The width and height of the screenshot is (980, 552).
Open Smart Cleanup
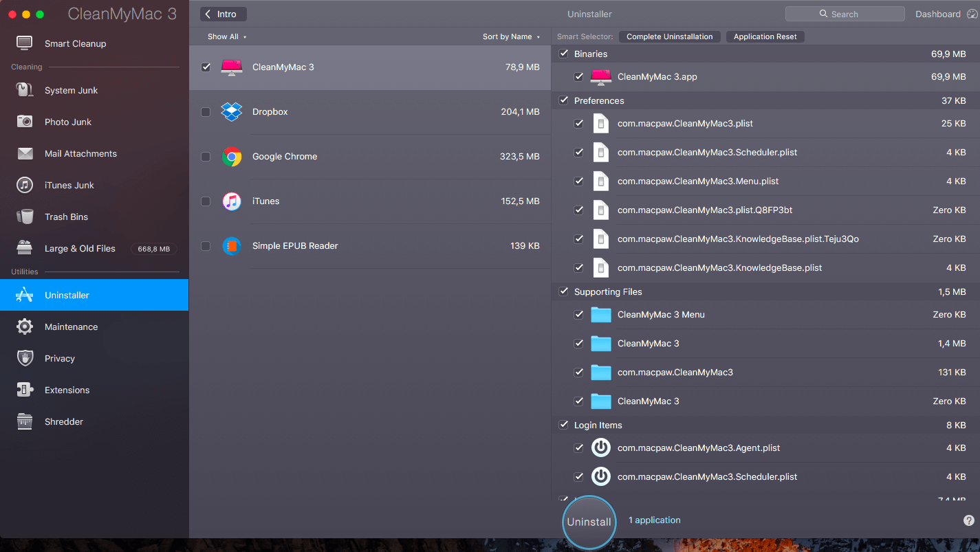coord(75,43)
